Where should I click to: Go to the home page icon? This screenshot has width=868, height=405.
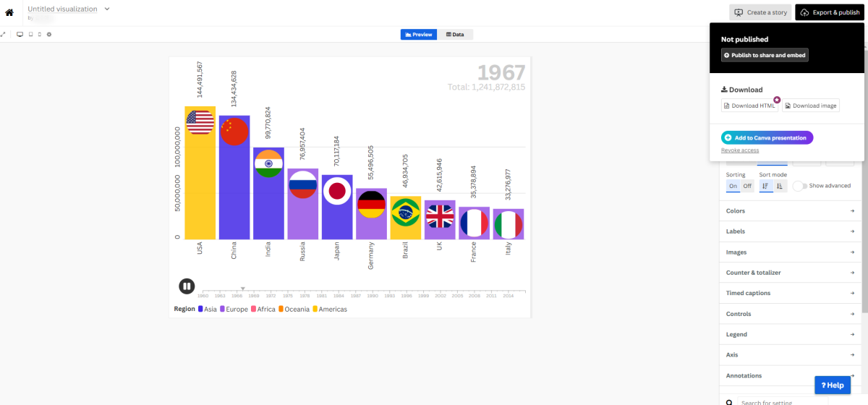pyautogui.click(x=9, y=12)
